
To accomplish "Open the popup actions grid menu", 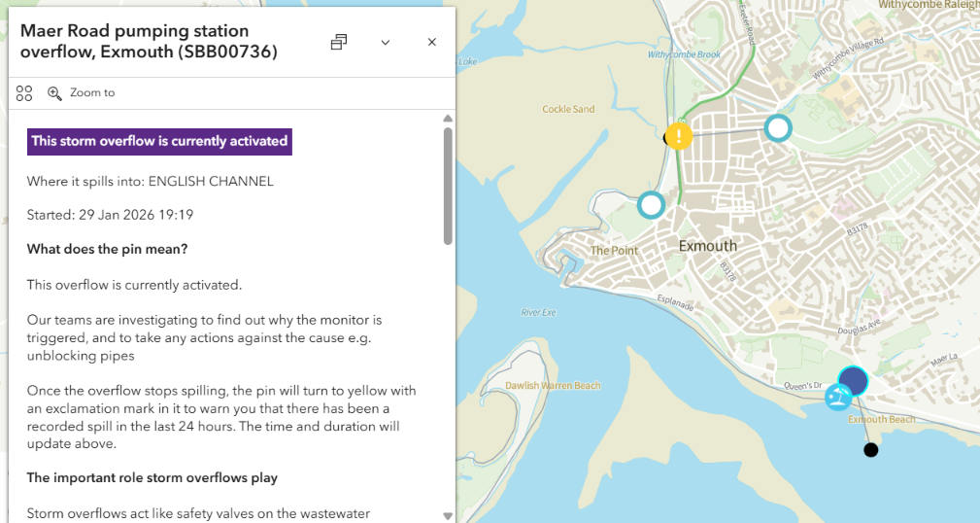I will (x=24, y=93).
